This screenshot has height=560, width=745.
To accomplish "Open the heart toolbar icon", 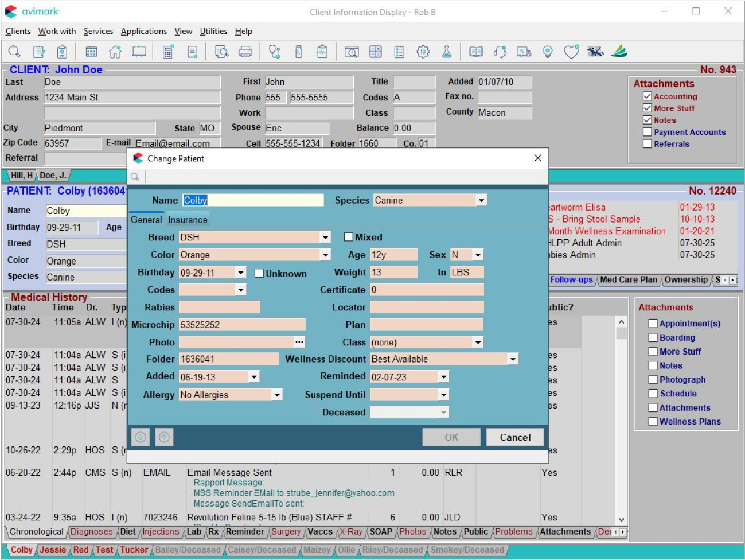I will [x=571, y=52].
